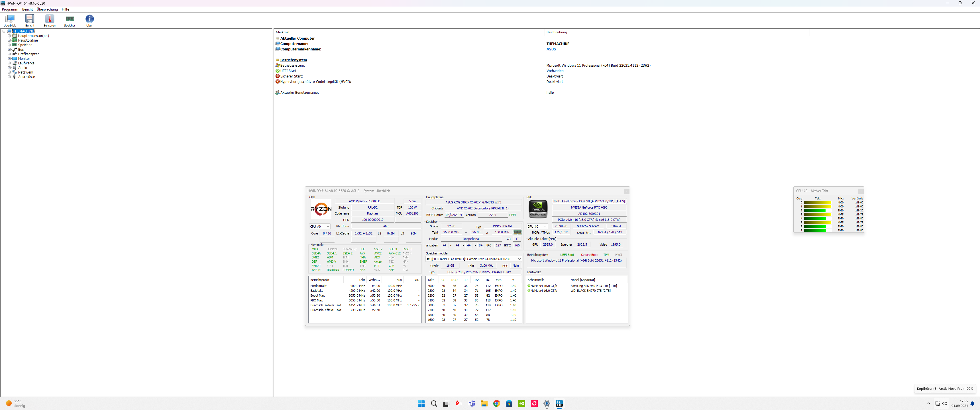
Task: Click the Speicher memory toolbar icon
Action: (70, 19)
